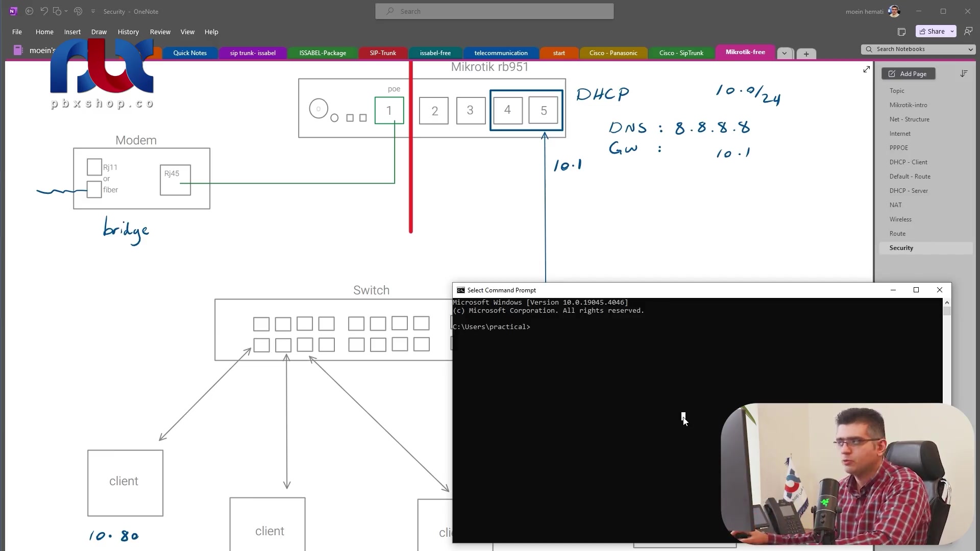Click the top Search input box
This screenshot has width=980, height=551.
tap(494, 11)
